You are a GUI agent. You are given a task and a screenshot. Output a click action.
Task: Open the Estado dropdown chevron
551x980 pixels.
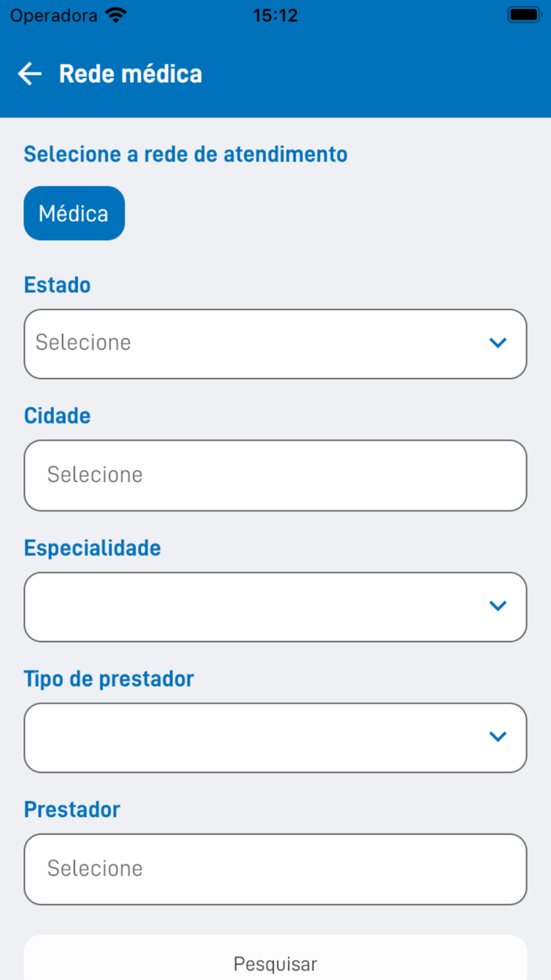tap(497, 343)
